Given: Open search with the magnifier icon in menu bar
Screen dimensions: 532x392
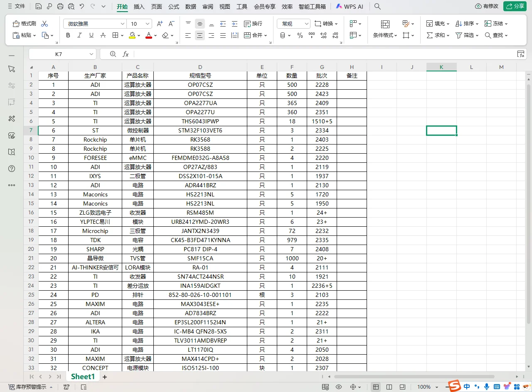Looking at the screenshot, I should 377,7.
